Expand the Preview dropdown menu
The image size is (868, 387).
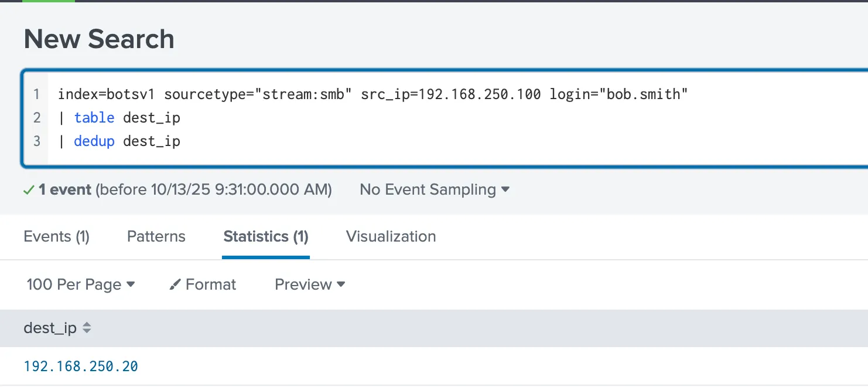tap(310, 284)
